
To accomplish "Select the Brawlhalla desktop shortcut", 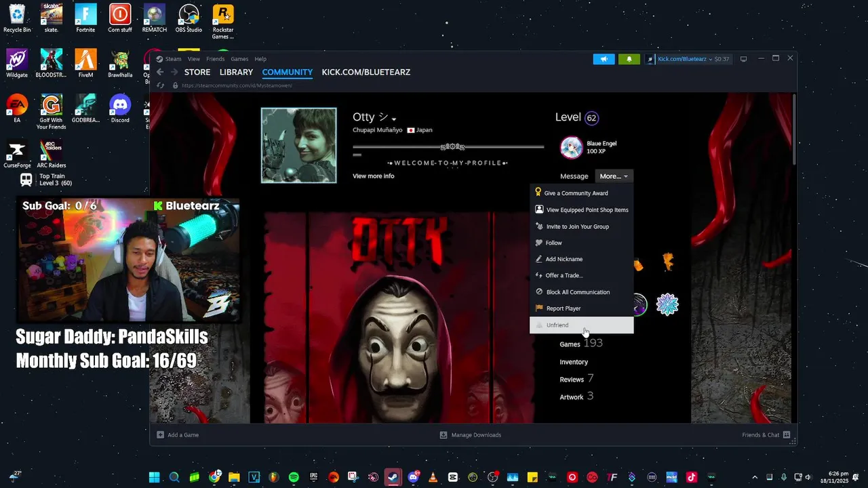I will (x=120, y=63).
